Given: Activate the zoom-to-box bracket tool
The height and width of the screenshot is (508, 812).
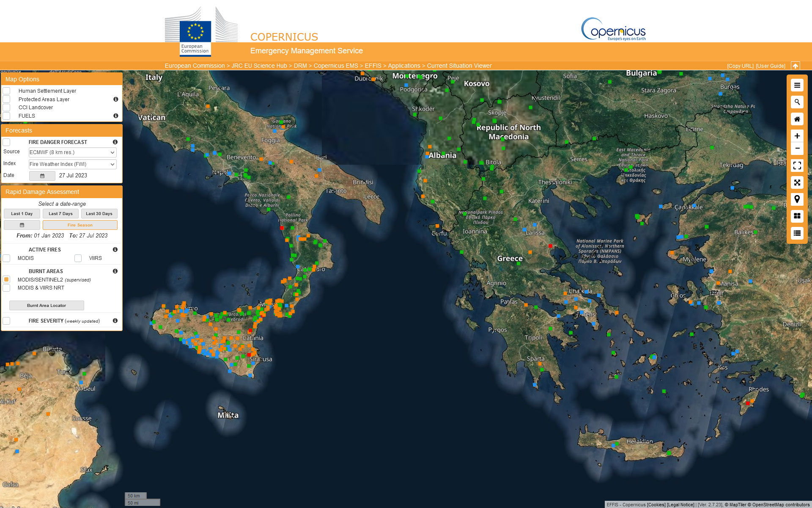Looking at the screenshot, I should click(x=797, y=166).
